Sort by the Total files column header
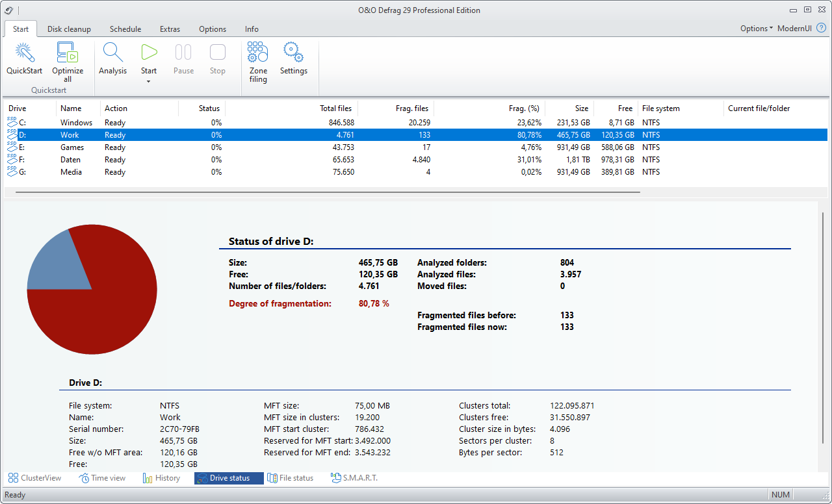832x504 pixels. [291, 108]
